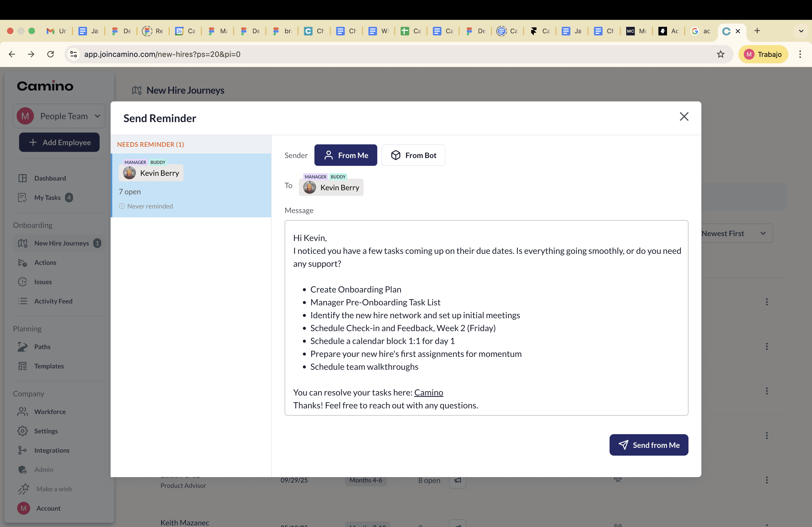Click the megaphone reminder icon next to 8 open
The image size is (812, 527).
(458, 480)
